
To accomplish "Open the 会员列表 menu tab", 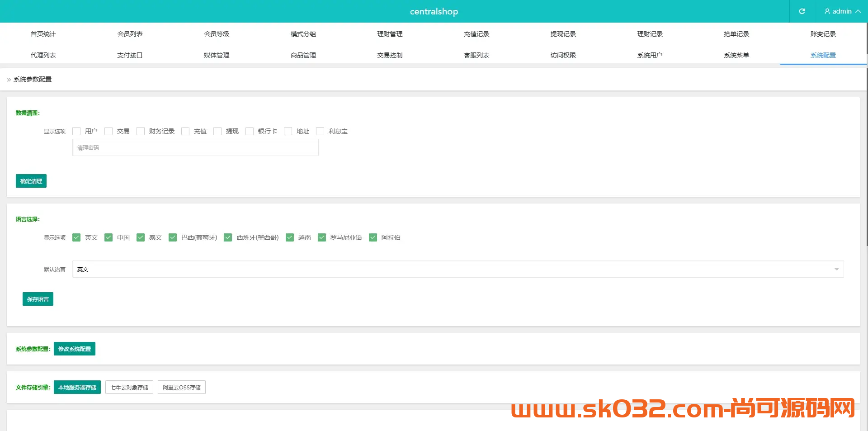I will coord(130,34).
